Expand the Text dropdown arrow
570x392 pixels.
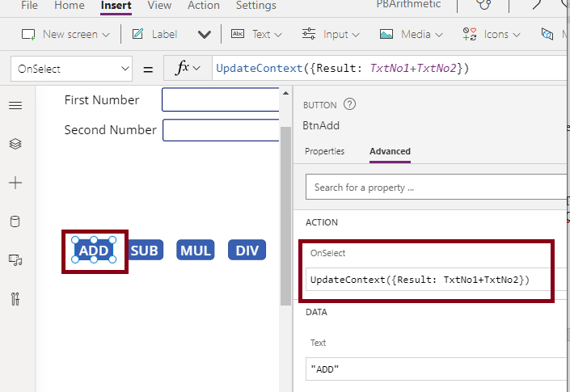[x=278, y=35]
